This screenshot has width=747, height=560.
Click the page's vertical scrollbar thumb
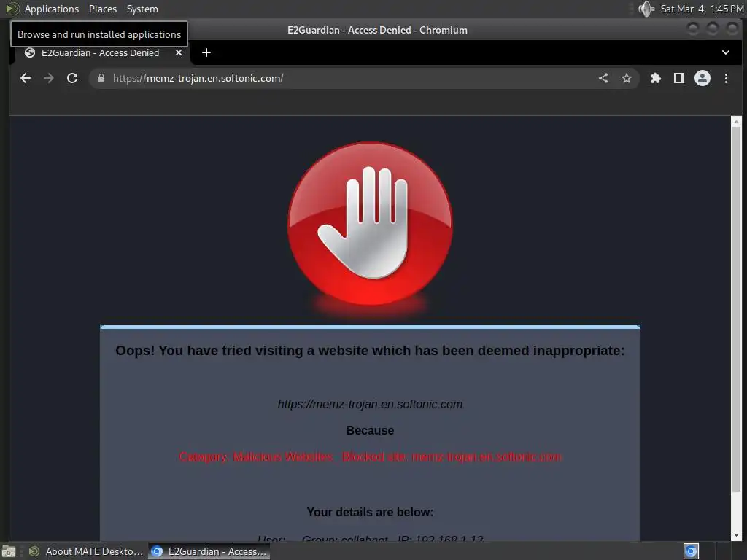point(736,309)
